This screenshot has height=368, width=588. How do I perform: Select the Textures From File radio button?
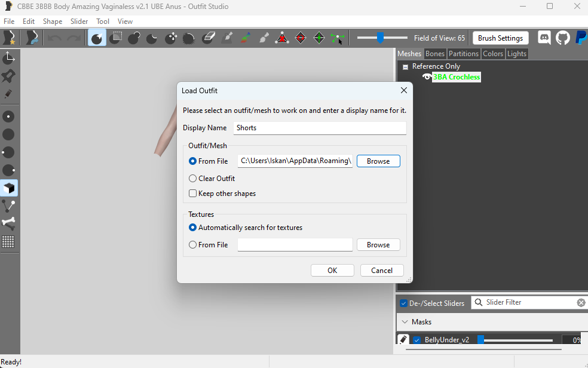tap(193, 245)
